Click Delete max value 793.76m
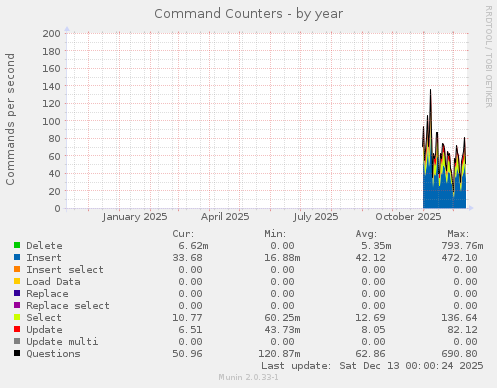The height and width of the screenshot is (388, 497). click(462, 246)
